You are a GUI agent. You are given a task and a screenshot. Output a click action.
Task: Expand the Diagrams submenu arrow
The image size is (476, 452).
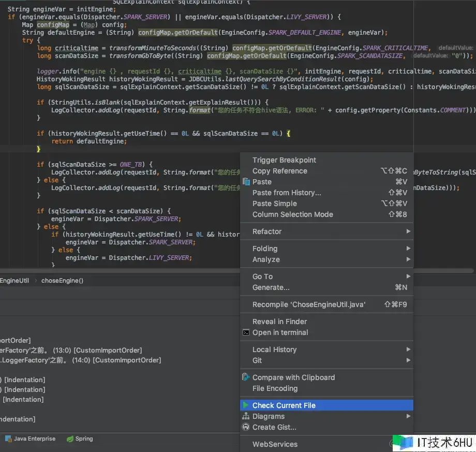tap(408, 416)
